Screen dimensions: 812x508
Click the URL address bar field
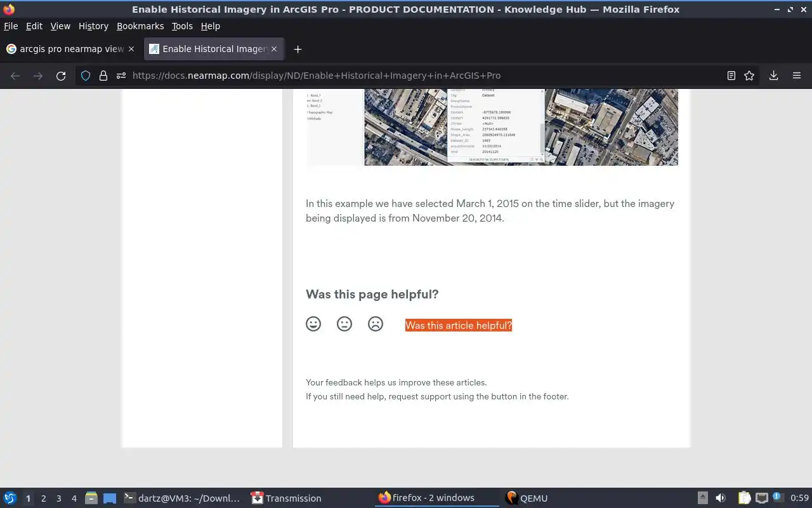pos(419,76)
